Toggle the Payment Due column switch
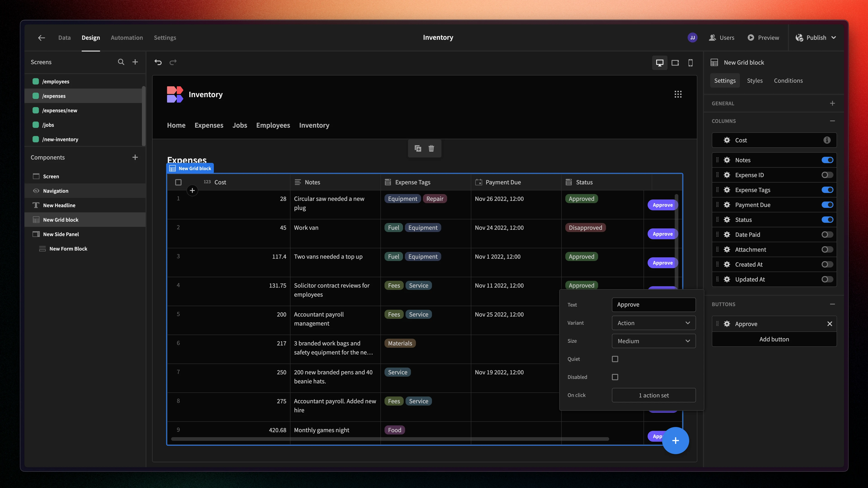868x488 pixels. (827, 205)
